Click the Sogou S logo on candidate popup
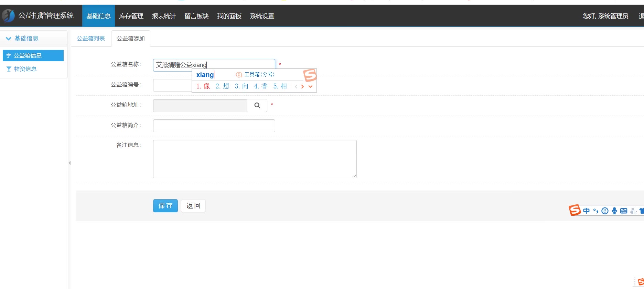This screenshot has width=644, height=289. 310,75
